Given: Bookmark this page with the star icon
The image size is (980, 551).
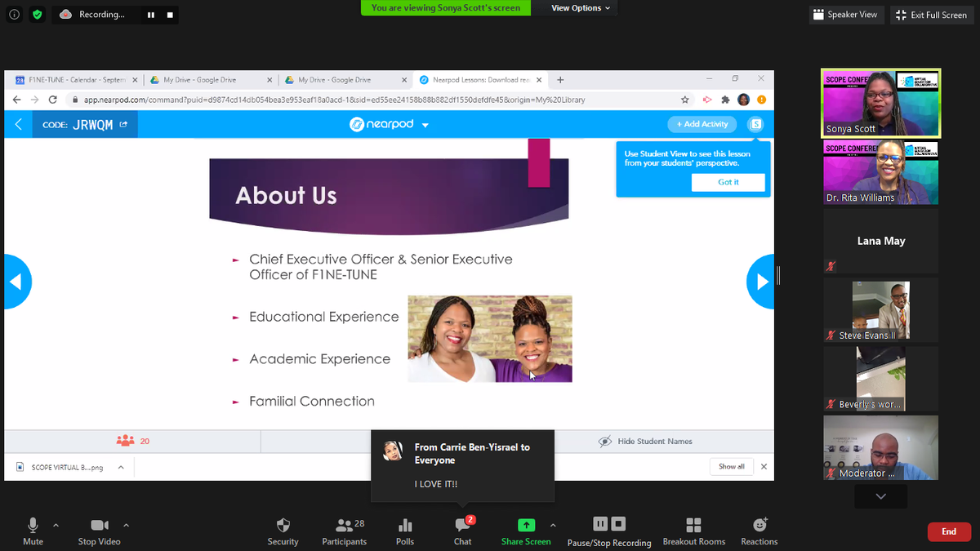Looking at the screenshot, I should [684, 100].
